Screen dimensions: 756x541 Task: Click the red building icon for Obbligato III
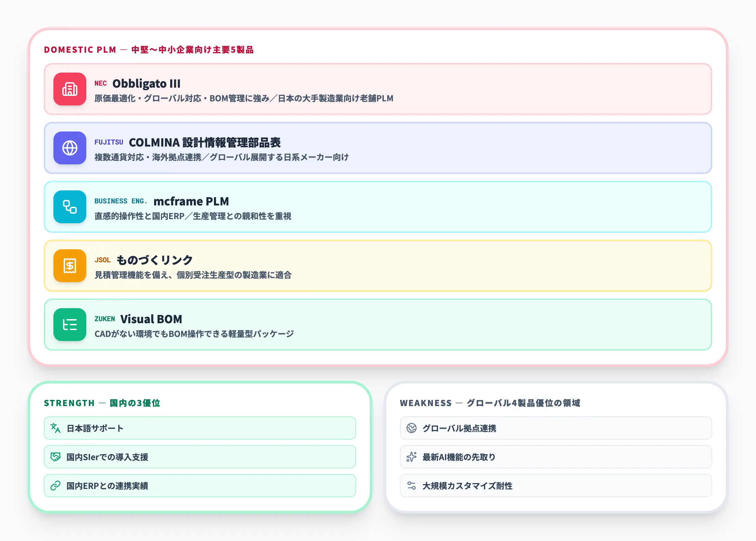pos(70,89)
